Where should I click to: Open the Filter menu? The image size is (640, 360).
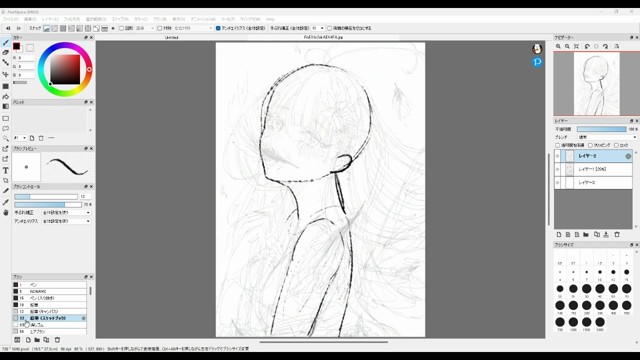[x=72, y=19]
